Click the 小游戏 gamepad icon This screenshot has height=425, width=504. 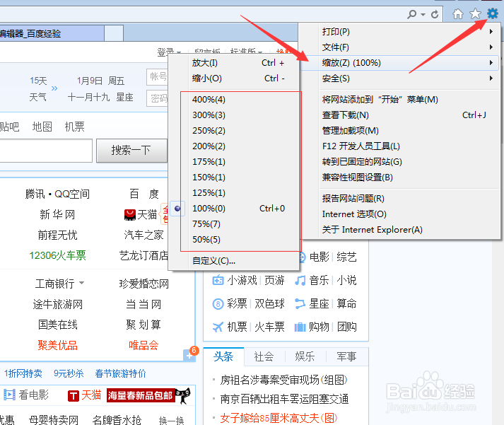tap(218, 280)
